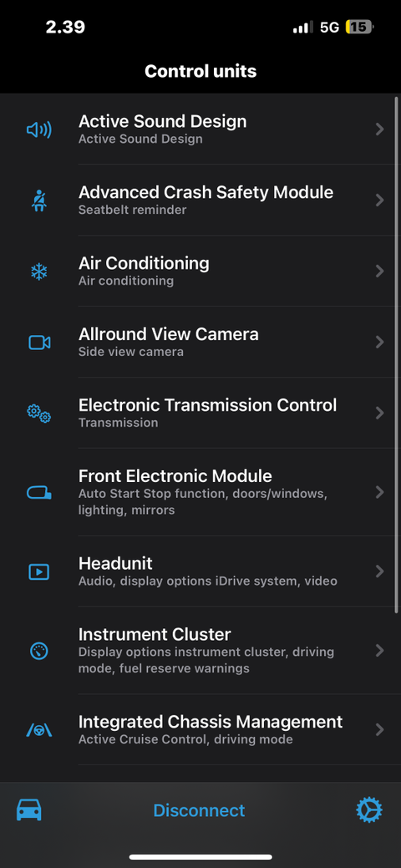The height and width of the screenshot is (868, 401).
Task: Click the vertical scrollbar on right edge
Action: click(x=397, y=354)
